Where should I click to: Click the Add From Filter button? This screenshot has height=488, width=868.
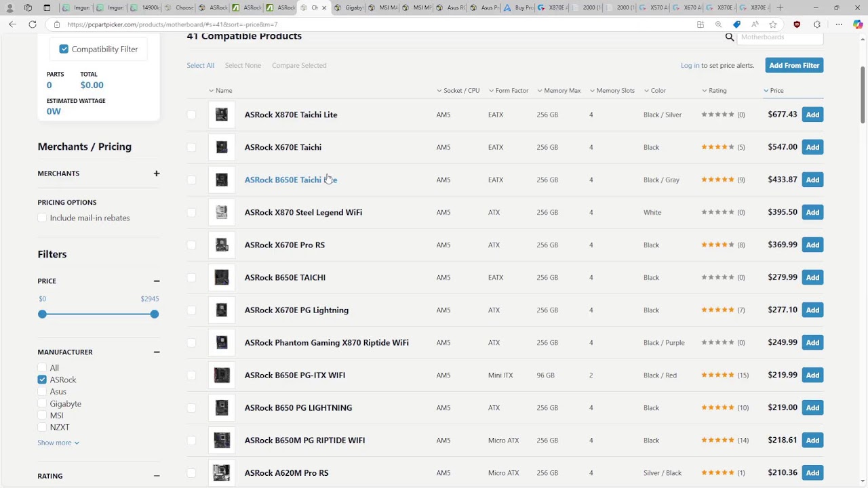click(x=794, y=65)
